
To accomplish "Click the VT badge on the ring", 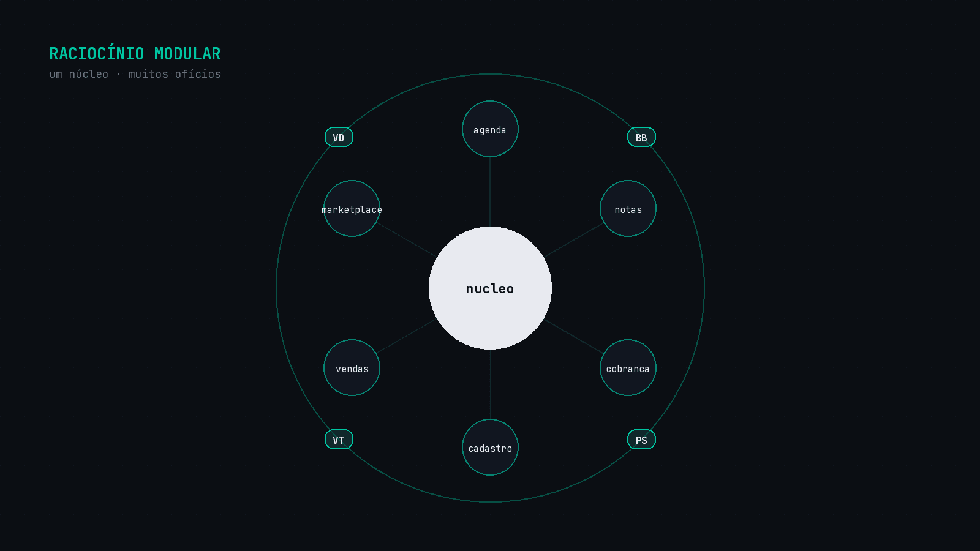I will coord(339,440).
